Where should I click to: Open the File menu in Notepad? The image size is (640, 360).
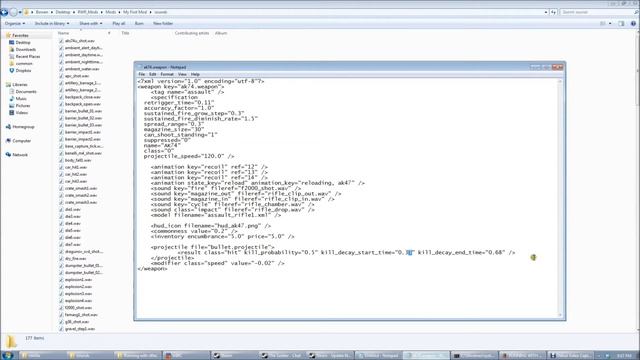click(x=142, y=74)
